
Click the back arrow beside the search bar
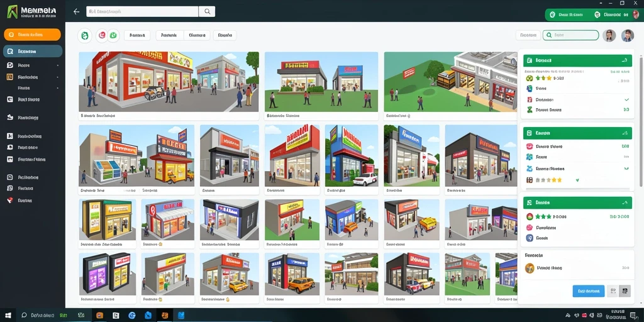[76, 12]
